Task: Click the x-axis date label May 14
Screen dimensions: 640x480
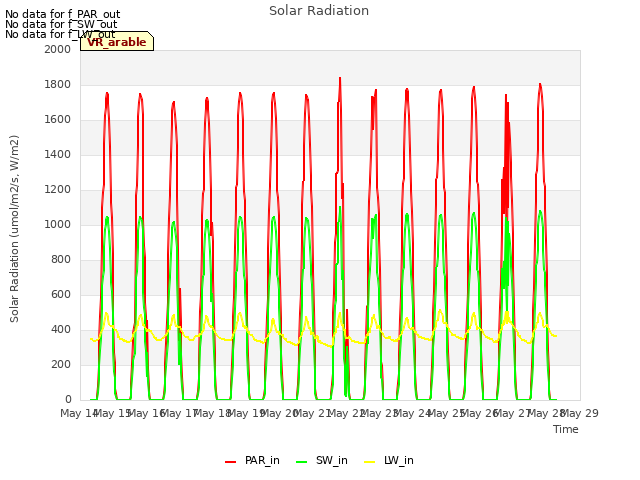Action: pos(78,413)
